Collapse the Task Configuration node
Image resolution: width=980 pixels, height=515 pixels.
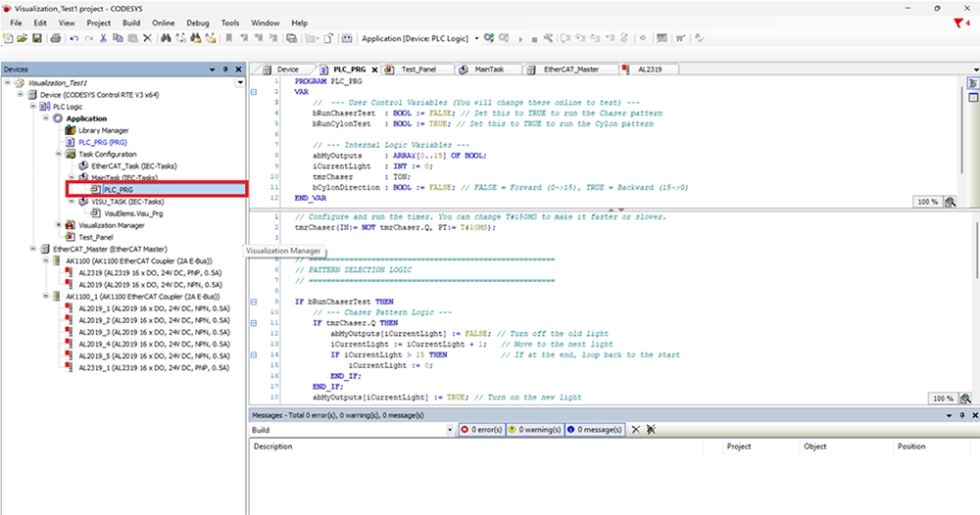[59, 154]
